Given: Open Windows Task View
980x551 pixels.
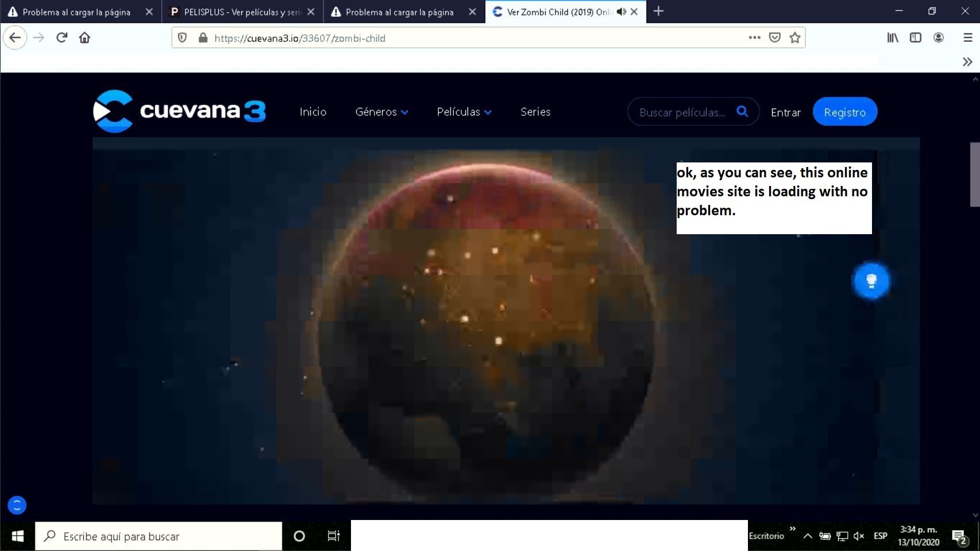Looking at the screenshot, I should point(333,536).
